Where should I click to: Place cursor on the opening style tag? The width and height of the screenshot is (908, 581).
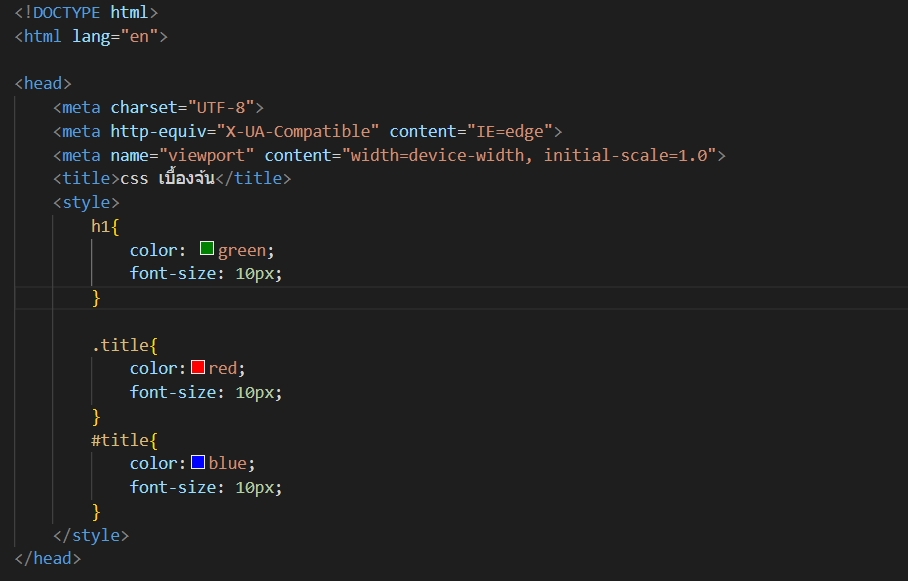[x=86, y=202]
